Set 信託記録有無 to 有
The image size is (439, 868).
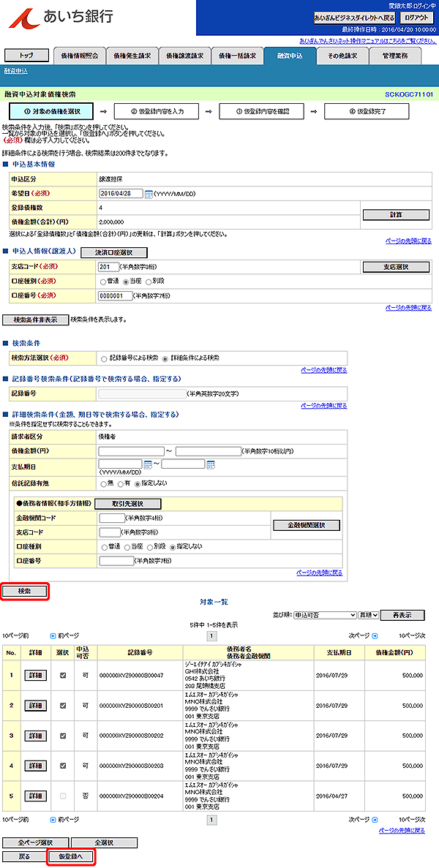(x=121, y=483)
